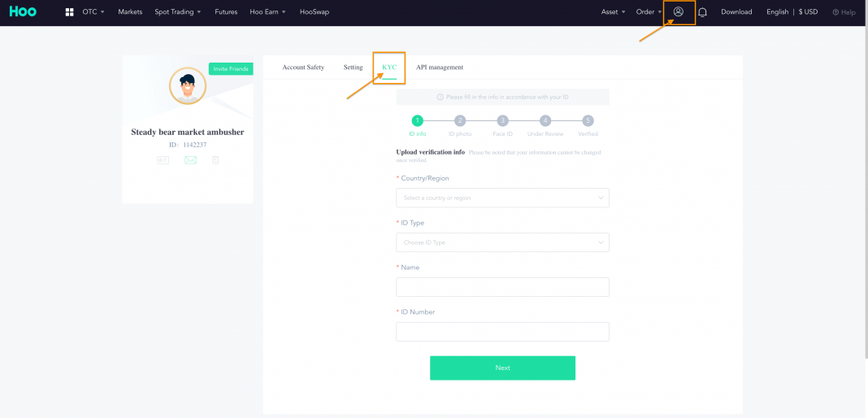Open the notifications bell

[702, 12]
